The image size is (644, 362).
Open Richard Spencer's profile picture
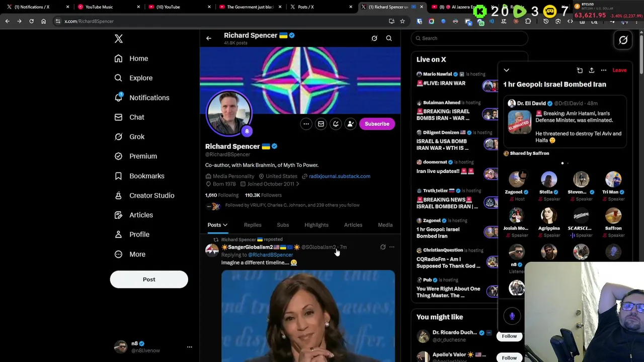pos(229,114)
